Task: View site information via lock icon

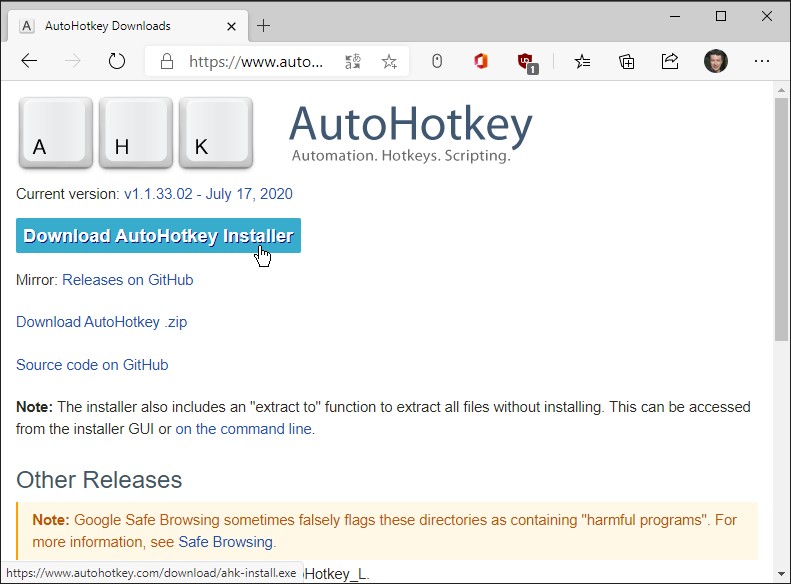Action: (x=168, y=61)
